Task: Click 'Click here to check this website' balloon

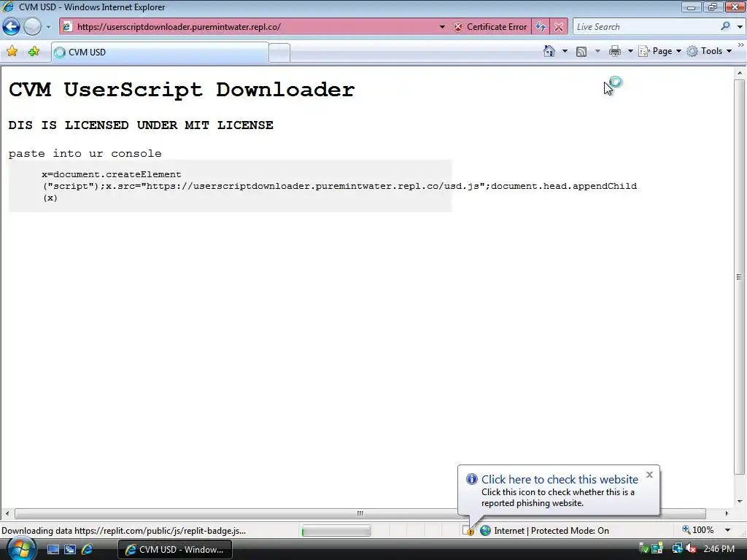Action: [560, 480]
